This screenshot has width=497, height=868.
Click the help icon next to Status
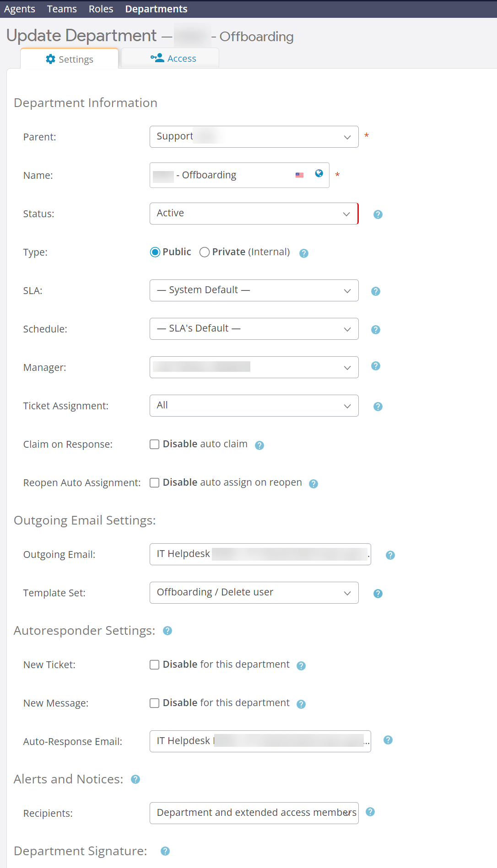pyautogui.click(x=378, y=214)
